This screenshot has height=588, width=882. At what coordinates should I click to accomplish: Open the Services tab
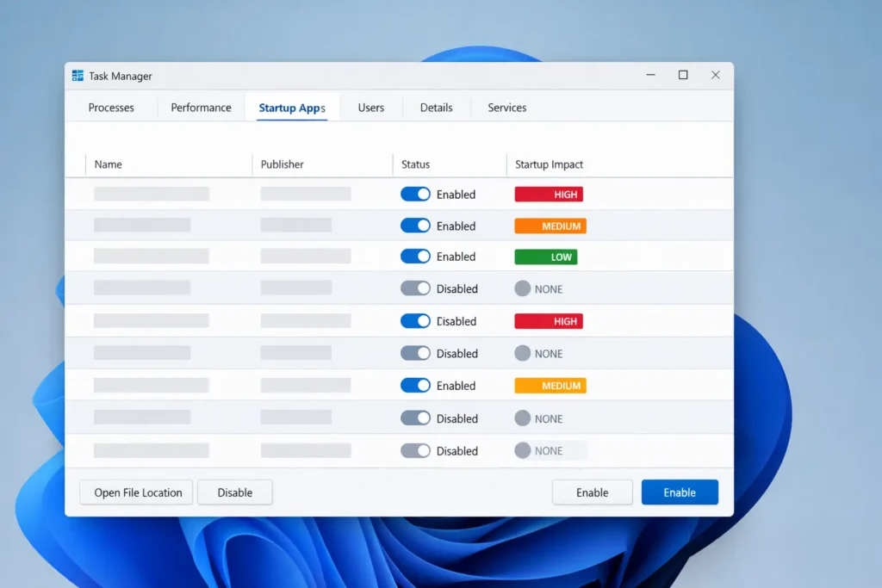point(506,108)
